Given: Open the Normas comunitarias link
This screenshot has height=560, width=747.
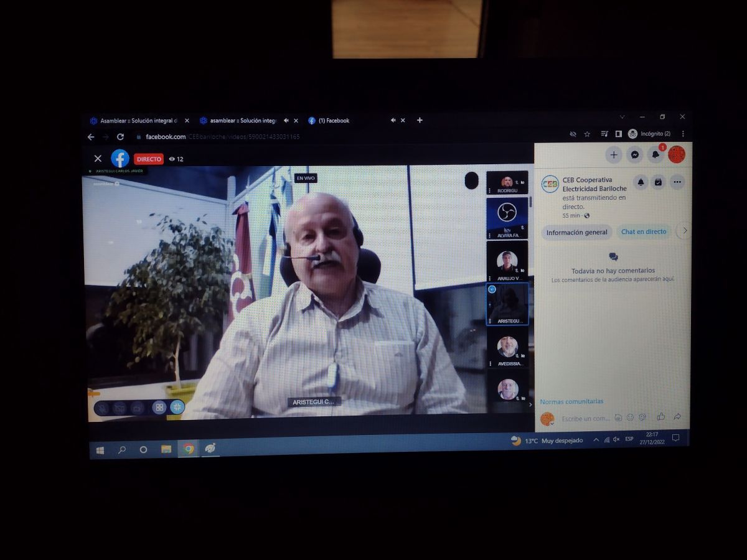Looking at the screenshot, I should (x=571, y=402).
